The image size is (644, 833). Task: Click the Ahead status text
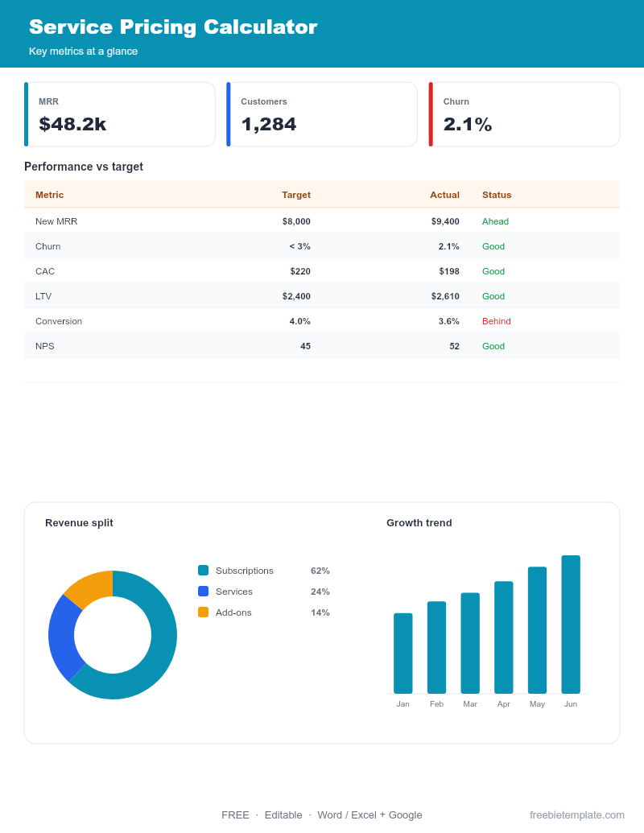point(495,221)
